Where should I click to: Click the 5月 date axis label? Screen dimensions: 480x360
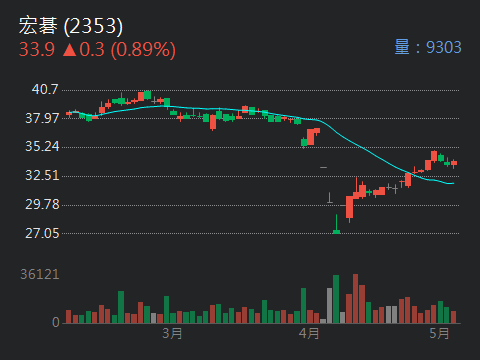(x=439, y=333)
